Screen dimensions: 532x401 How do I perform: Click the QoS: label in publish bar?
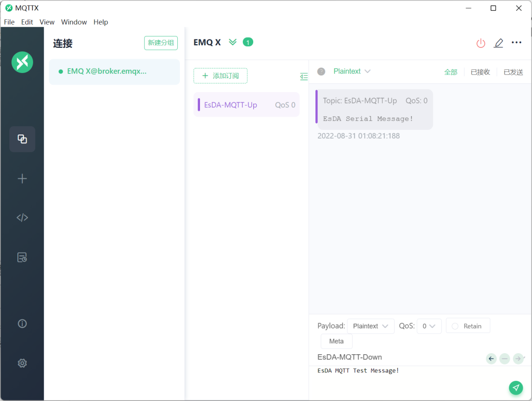(x=406, y=326)
